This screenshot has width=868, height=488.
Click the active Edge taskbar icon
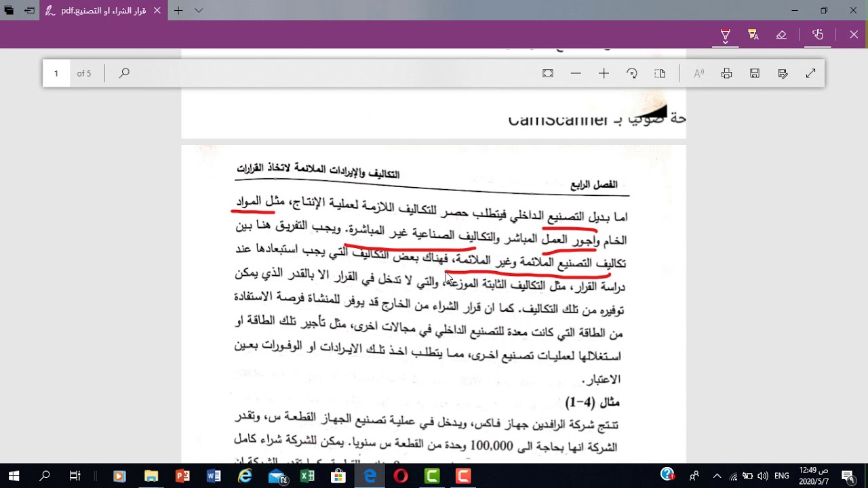(370, 476)
